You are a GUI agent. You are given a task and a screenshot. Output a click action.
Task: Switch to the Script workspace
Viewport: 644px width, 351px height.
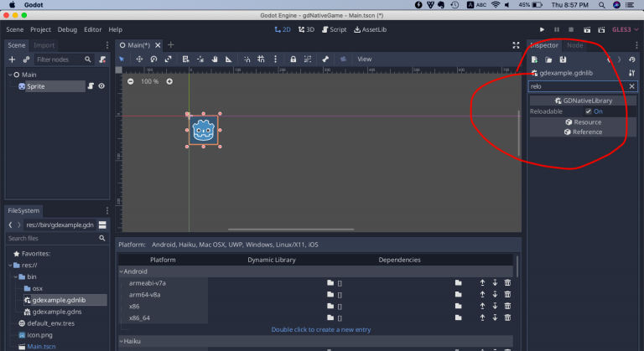[335, 29]
